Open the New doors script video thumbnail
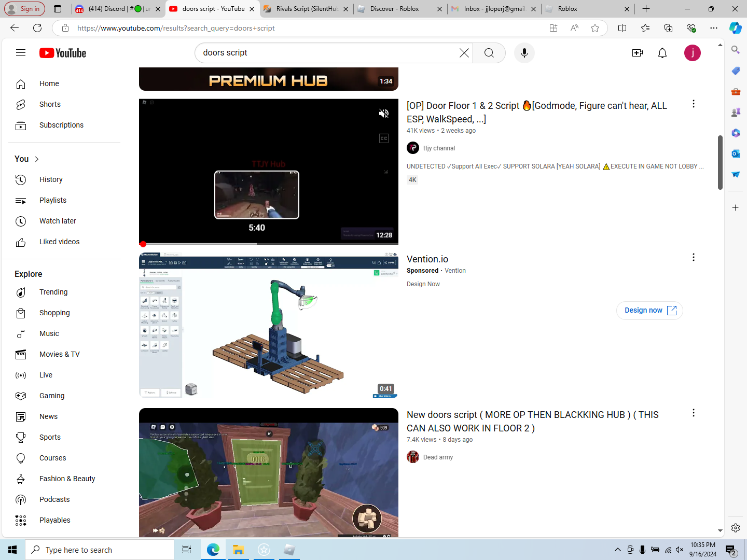 click(269, 472)
